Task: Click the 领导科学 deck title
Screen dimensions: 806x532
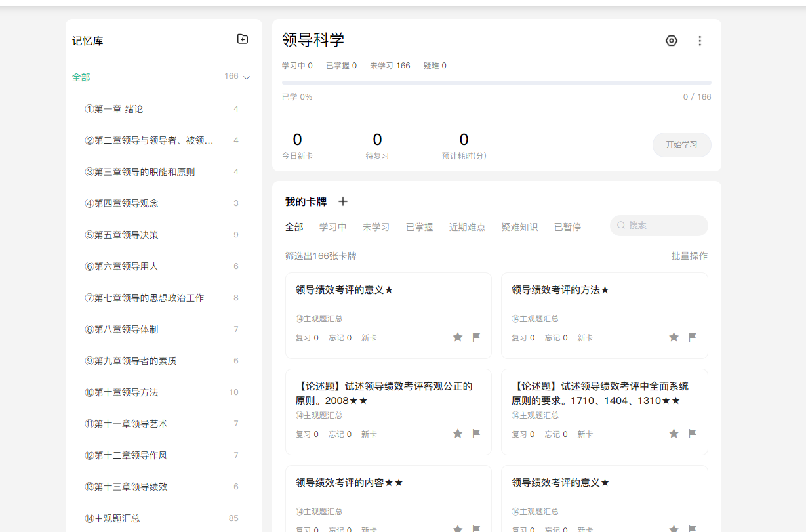Action: 313,40
